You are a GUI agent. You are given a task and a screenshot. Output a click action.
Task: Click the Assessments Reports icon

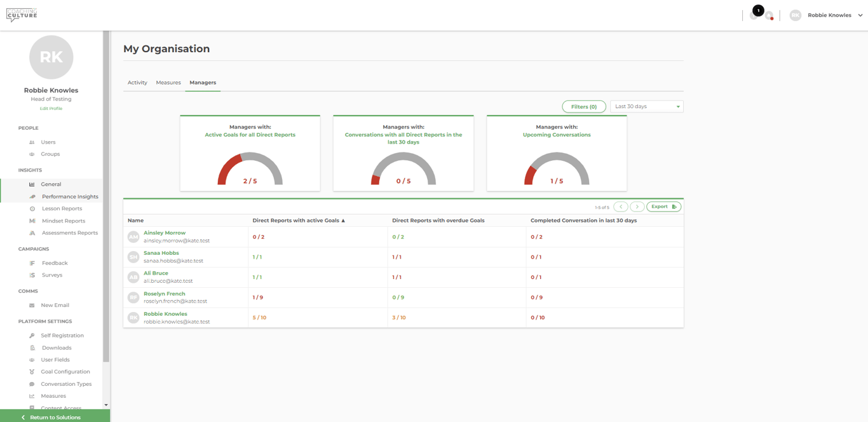click(x=32, y=233)
